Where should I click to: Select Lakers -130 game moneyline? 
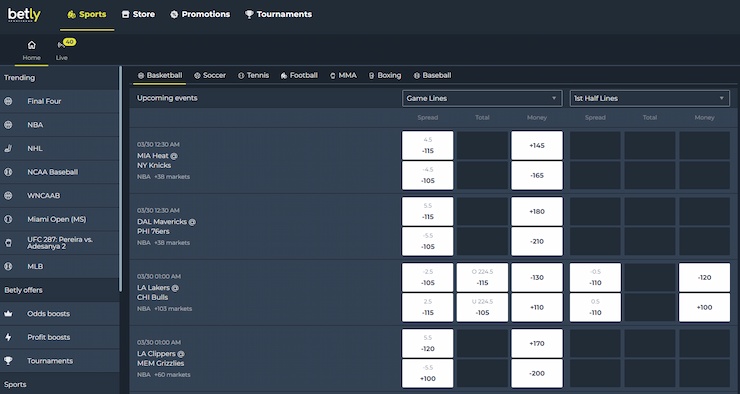coord(537,277)
